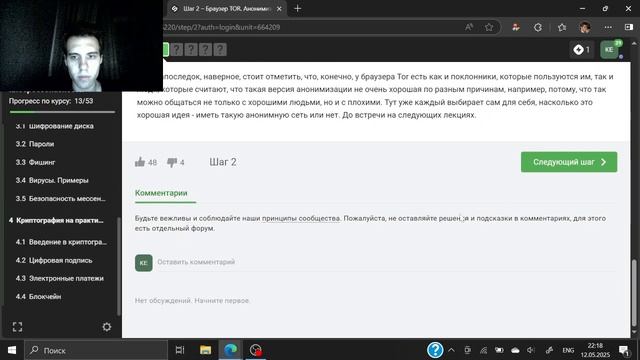Open the Windows Start menu
640x360 pixels.
click(12, 350)
